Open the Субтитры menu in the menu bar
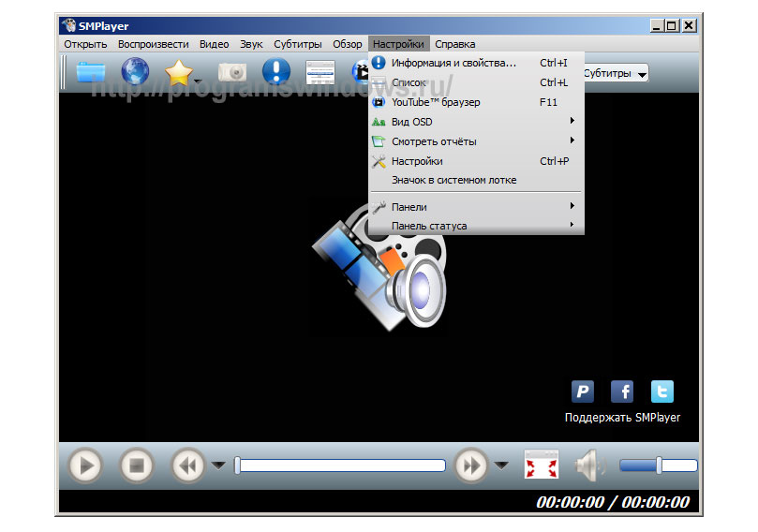 [298, 44]
